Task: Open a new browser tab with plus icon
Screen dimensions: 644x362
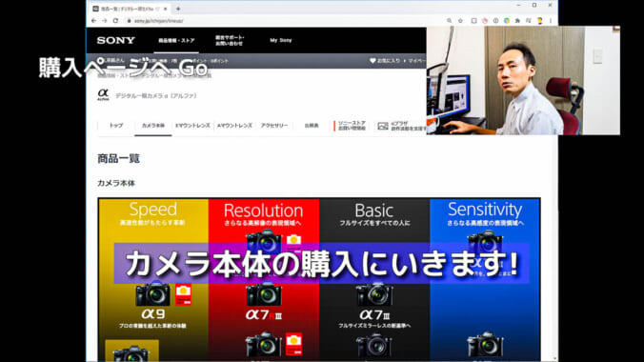Action: (x=178, y=9)
